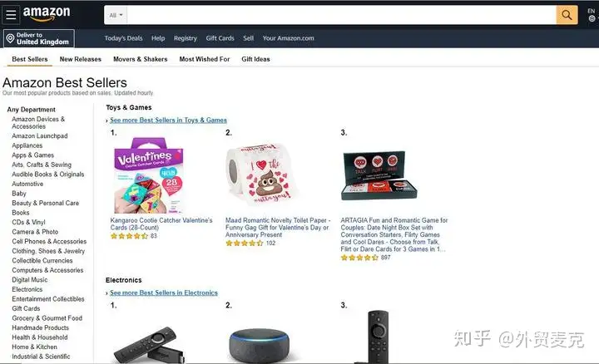Select Beauty & Personal Care department

[45, 203]
